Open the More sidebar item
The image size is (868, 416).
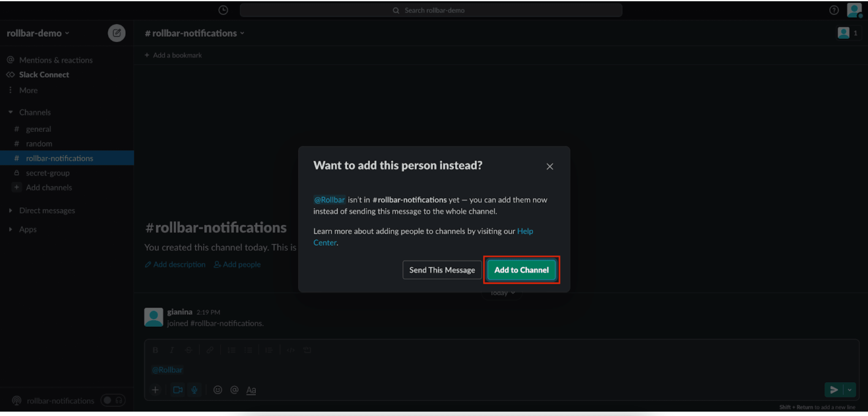[x=22, y=90]
